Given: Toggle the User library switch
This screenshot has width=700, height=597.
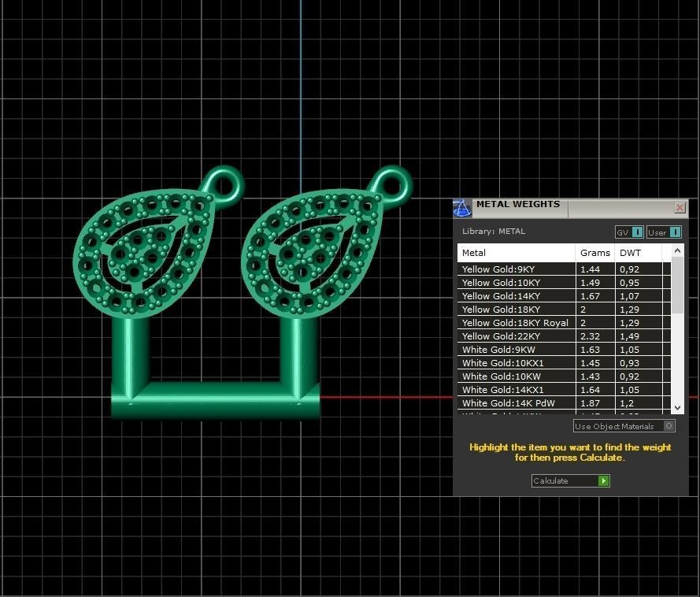Looking at the screenshot, I should point(664,232).
